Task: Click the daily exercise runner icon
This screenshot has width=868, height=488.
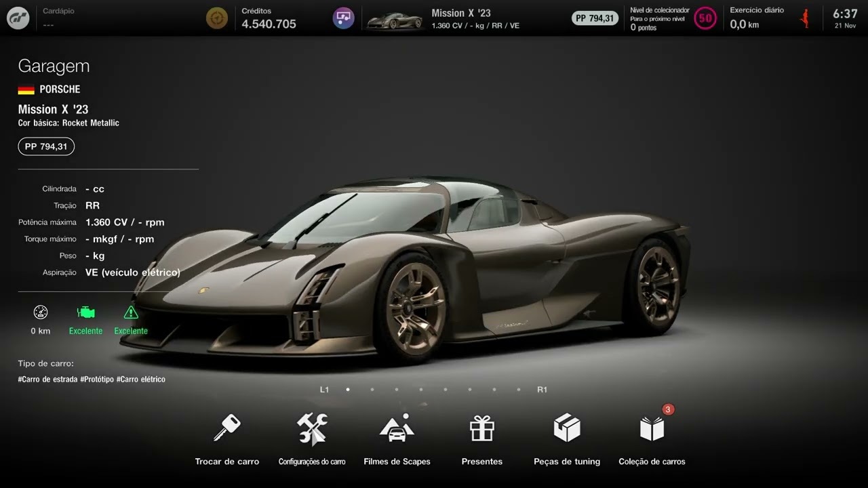Action: point(806,18)
